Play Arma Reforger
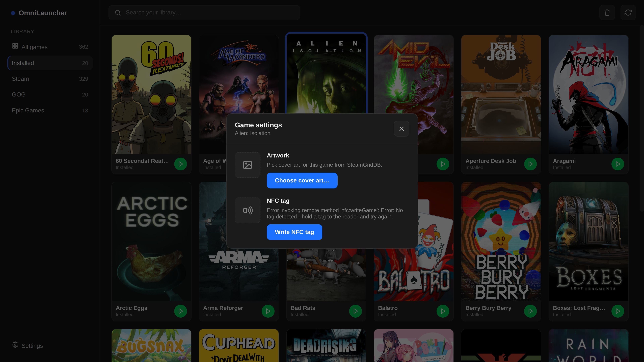The image size is (644, 362). click(x=268, y=311)
